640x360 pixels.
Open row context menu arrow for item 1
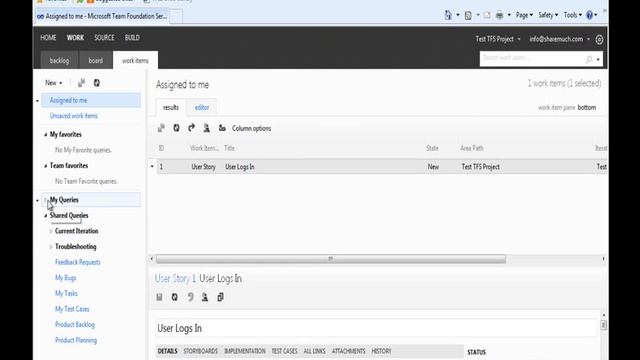pyautogui.click(x=152, y=167)
